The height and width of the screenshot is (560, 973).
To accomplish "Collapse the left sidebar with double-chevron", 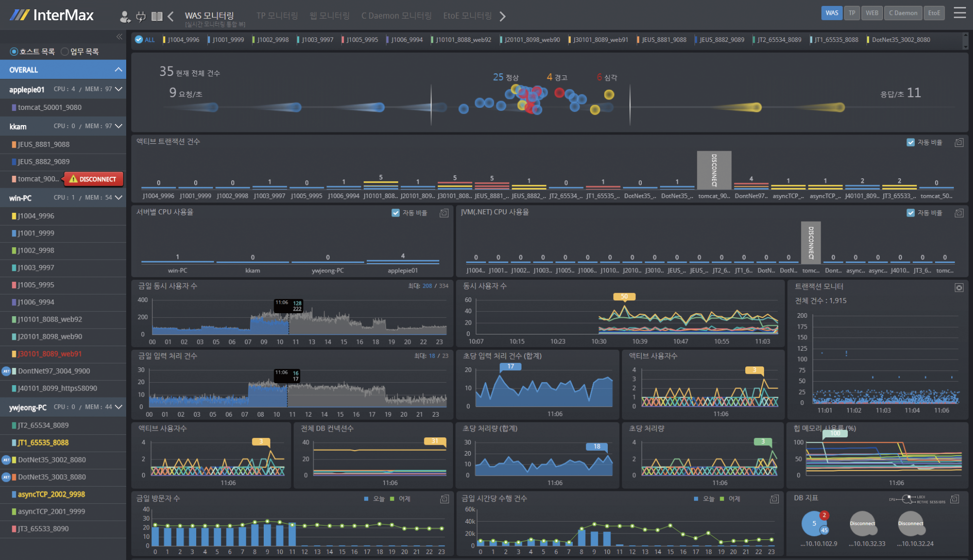I will point(119,37).
